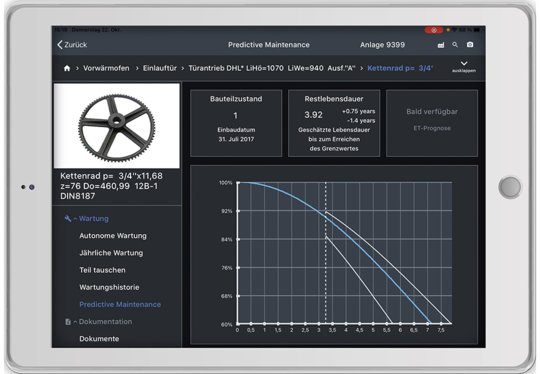
Task: Select Jährliche Wartung in sidebar
Action: pos(111,253)
